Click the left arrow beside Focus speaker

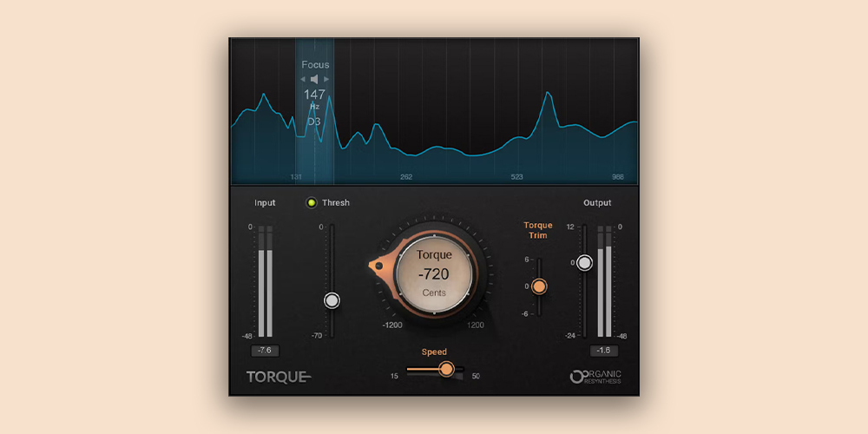[x=303, y=79]
